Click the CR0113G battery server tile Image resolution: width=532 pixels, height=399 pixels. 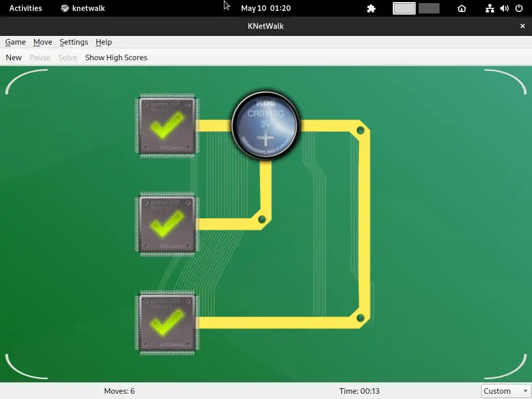point(265,125)
